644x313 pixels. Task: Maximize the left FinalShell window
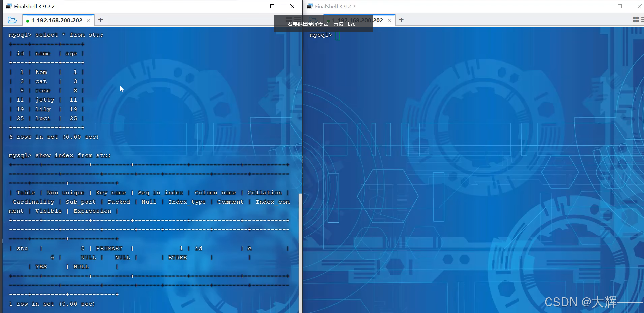coord(272,6)
